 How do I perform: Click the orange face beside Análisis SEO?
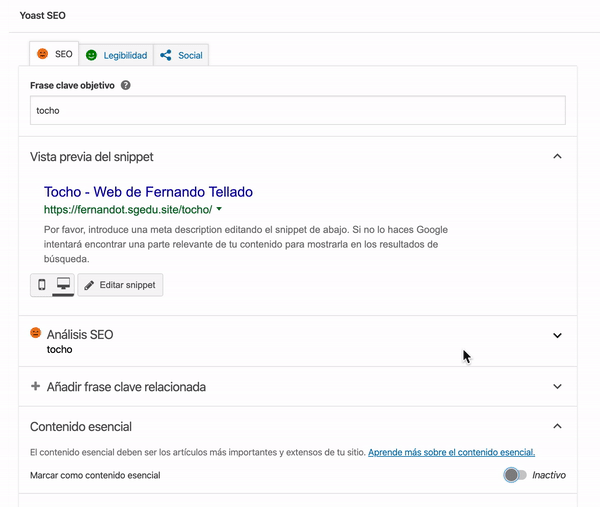tap(36, 333)
